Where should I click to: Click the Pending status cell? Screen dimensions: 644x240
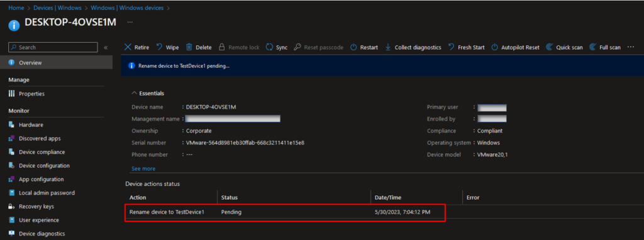tap(231, 212)
